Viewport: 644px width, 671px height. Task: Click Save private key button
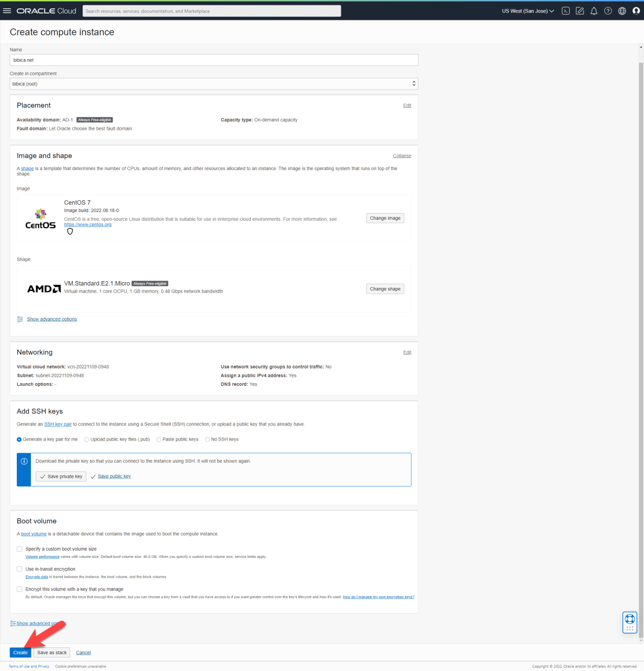coord(61,476)
